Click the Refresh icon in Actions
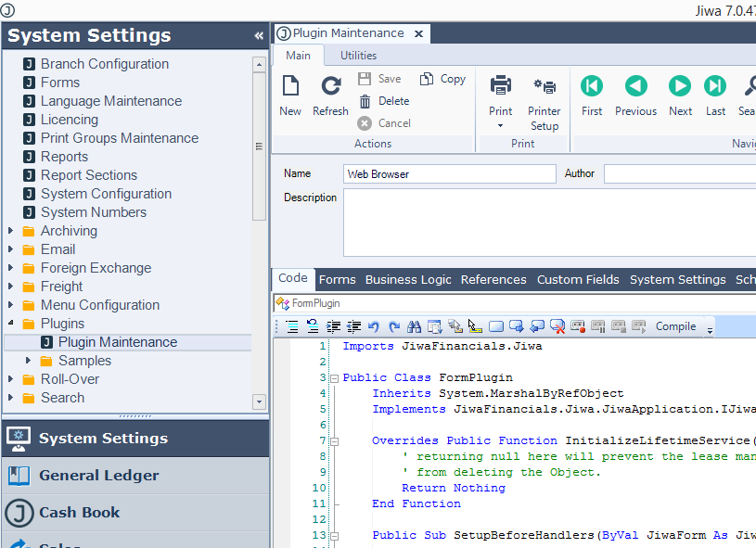The height and width of the screenshot is (548, 756). (x=330, y=87)
